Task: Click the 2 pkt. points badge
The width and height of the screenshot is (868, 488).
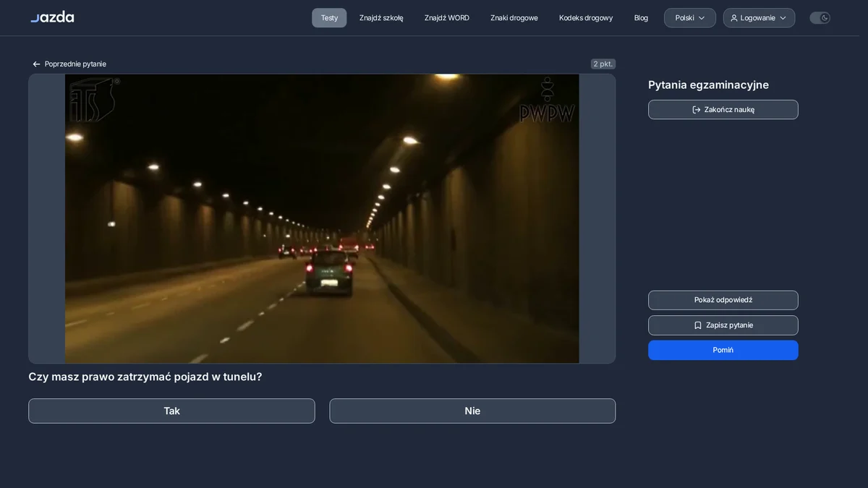Action: [x=603, y=64]
